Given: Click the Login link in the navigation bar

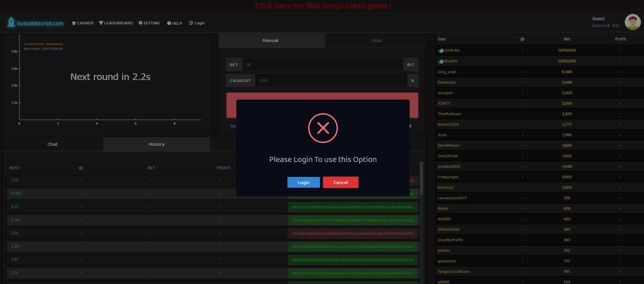Looking at the screenshot, I should [197, 23].
